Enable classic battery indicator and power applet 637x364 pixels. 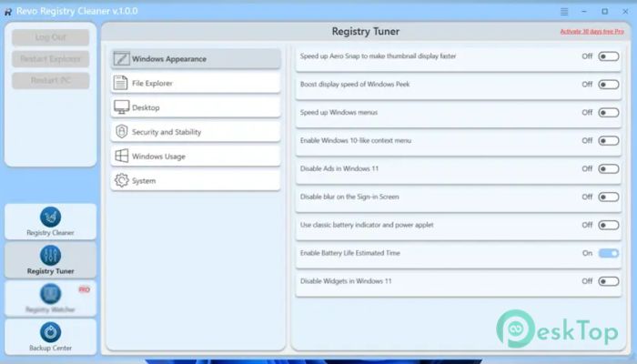pyautogui.click(x=608, y=225)
